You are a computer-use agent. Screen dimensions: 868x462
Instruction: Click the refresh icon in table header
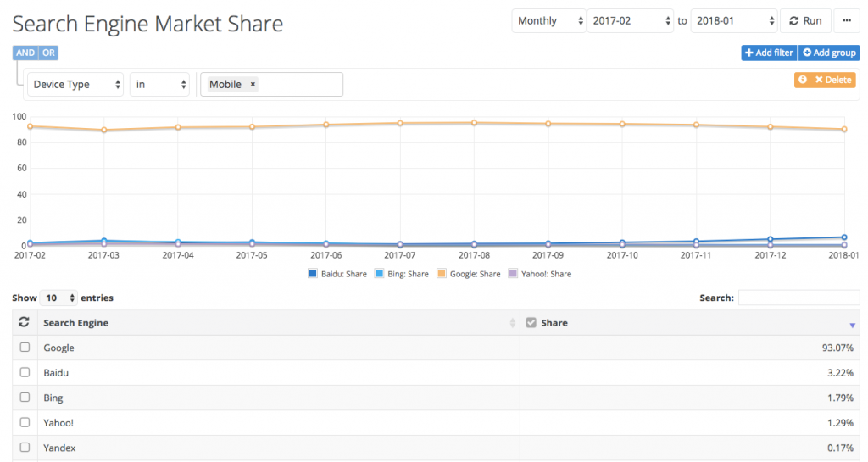[25, 323]
